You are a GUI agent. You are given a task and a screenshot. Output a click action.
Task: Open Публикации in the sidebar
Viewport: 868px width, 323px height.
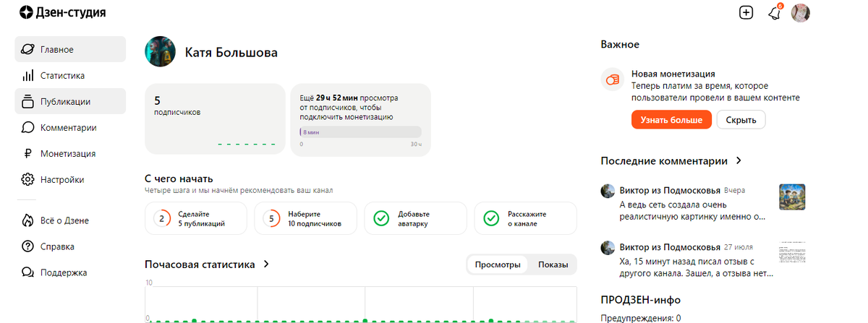[x=70, y=101]
